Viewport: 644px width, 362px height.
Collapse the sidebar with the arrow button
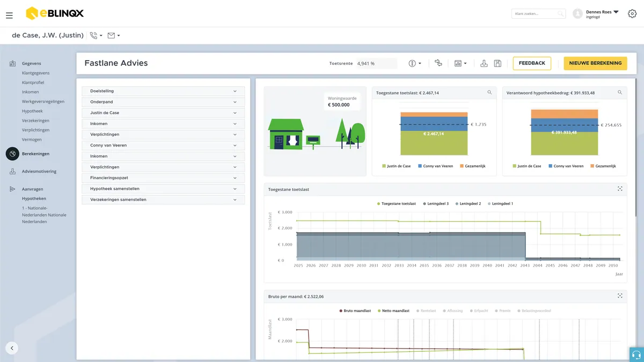(x=12, y=348)
